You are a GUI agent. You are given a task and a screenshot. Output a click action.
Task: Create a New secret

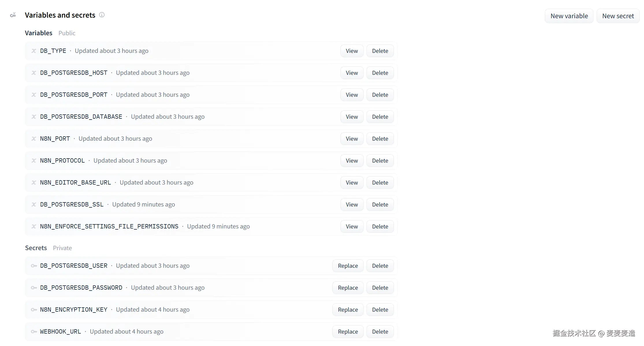pyautogui.click(x=618, y=16)
